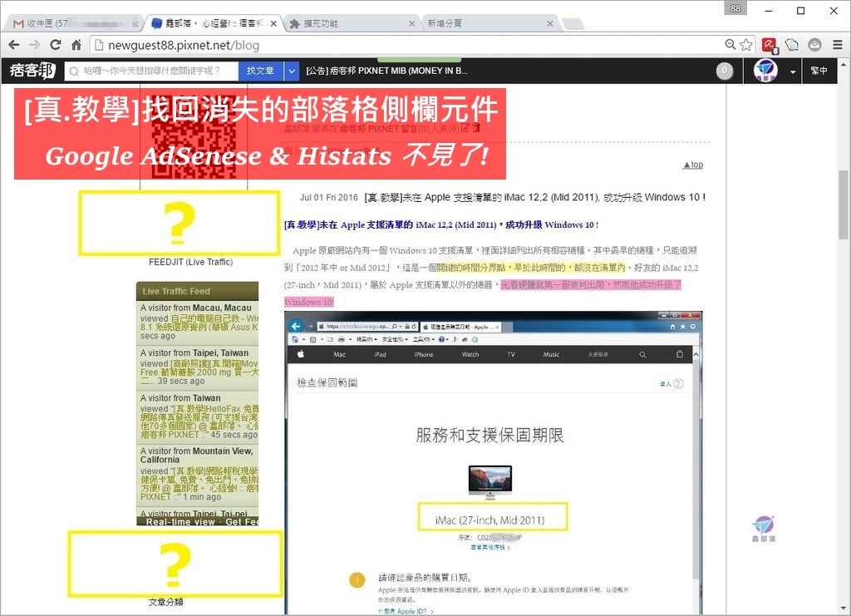Open the article viewed by Mountain View visitor
The width and height of the screenshot is (851, 616).
point(199,484)
